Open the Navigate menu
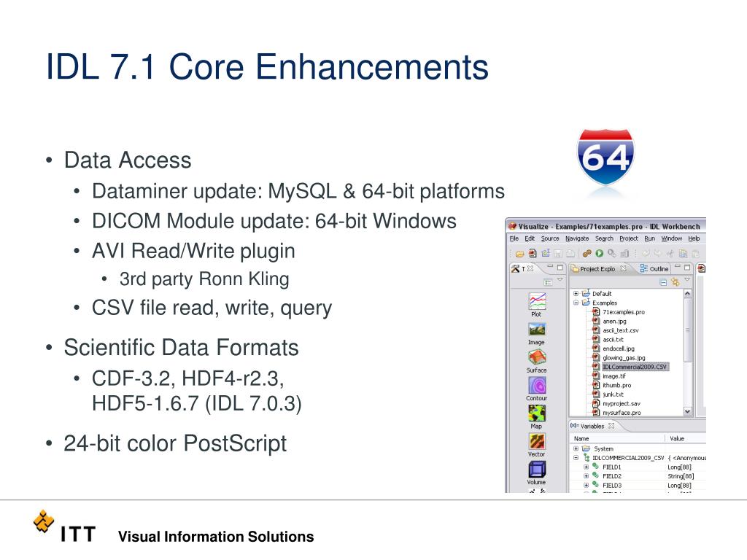 click(577, 238)
